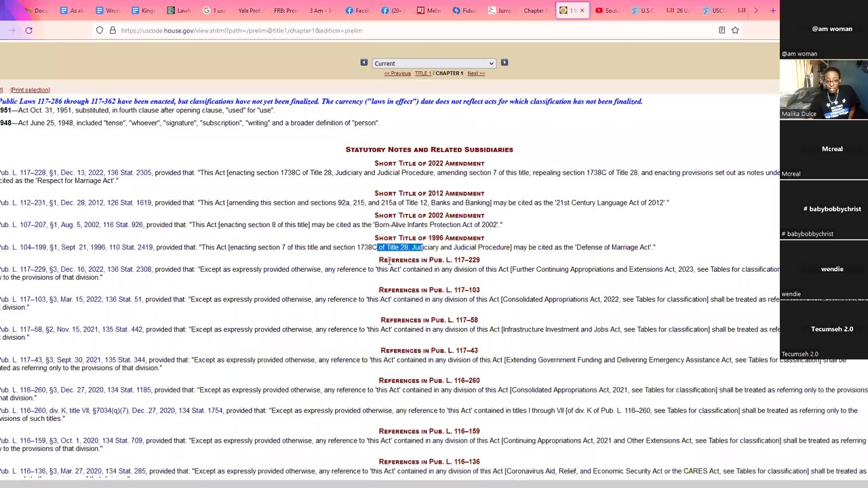Click 'Pub. L. 117–228, §1' citation link
The height and width of the screenshot is (488, 868).
coord(28,173)
